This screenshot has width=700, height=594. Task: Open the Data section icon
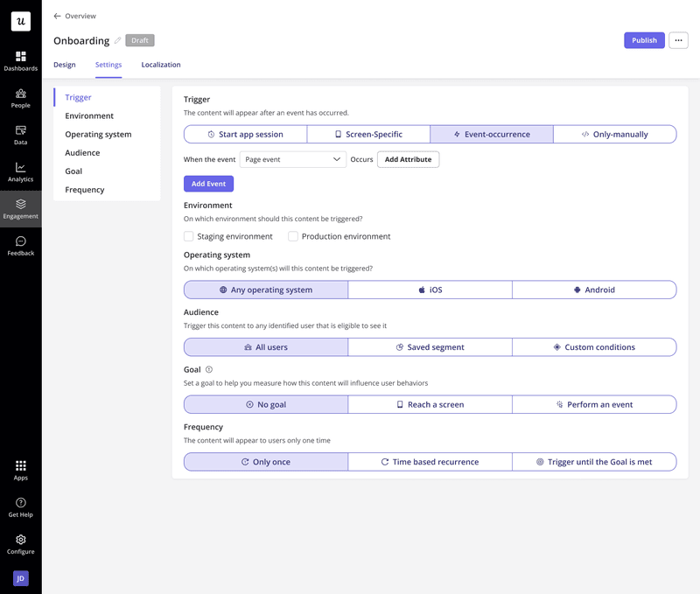20,130
